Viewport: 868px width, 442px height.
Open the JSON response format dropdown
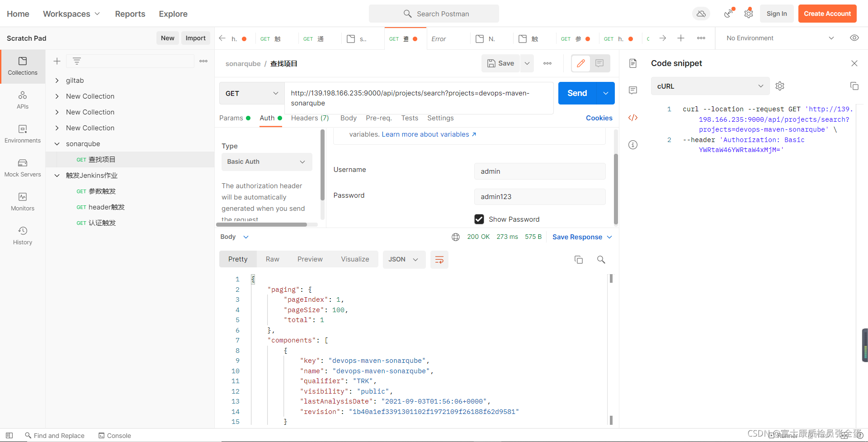[404, 260]
